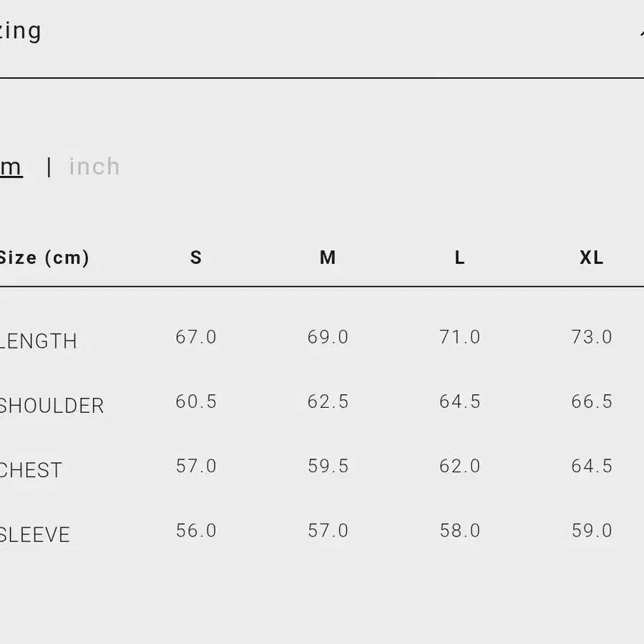The height and width of the screenshot is (644, 644).
Task: Switch measurements to inch
Action: click(x=94, y=167)
